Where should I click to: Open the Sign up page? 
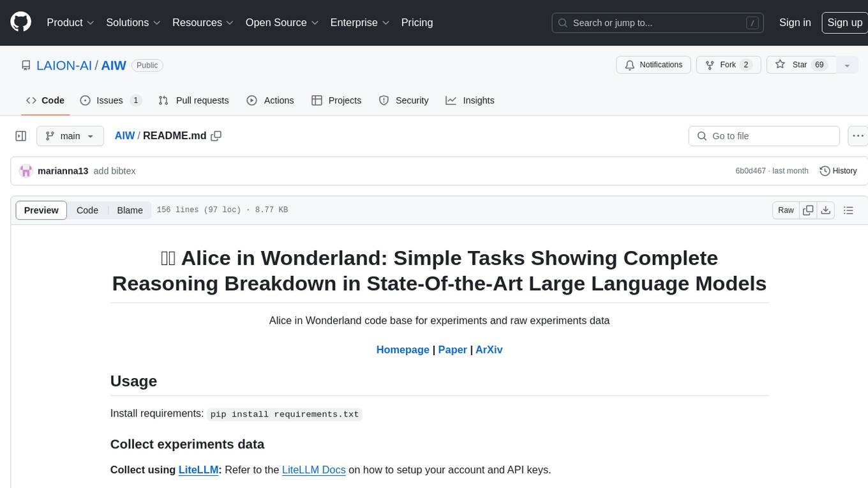(844, 22)
